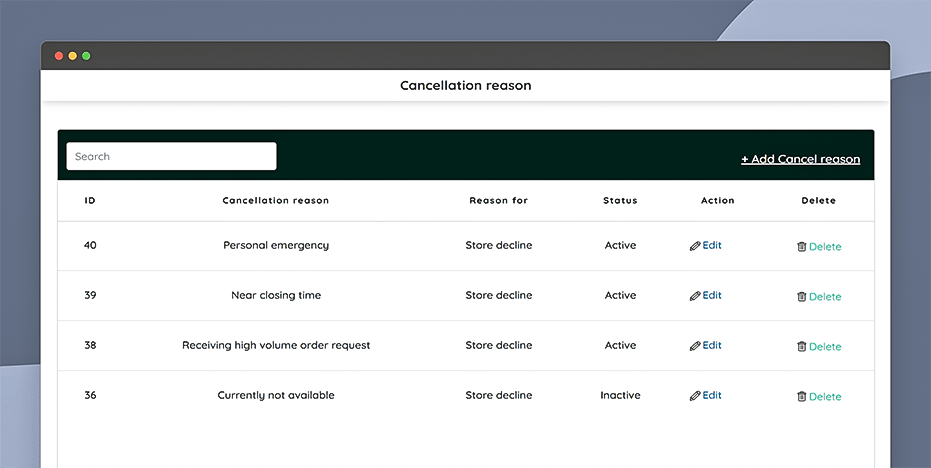Viewport: 931px width, 468px height.
Task: Delete the reason with ID 38
Action: pos(825,346)
